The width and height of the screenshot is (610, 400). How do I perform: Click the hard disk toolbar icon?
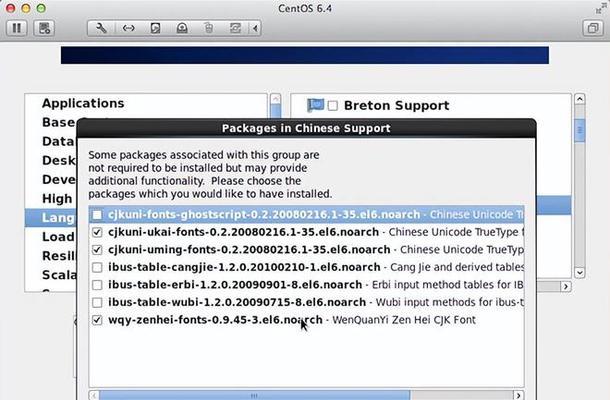(155, 28)
